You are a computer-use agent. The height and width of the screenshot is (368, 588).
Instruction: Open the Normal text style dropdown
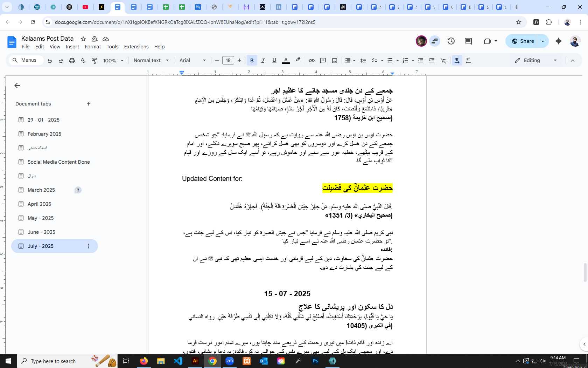coord(151,60)
